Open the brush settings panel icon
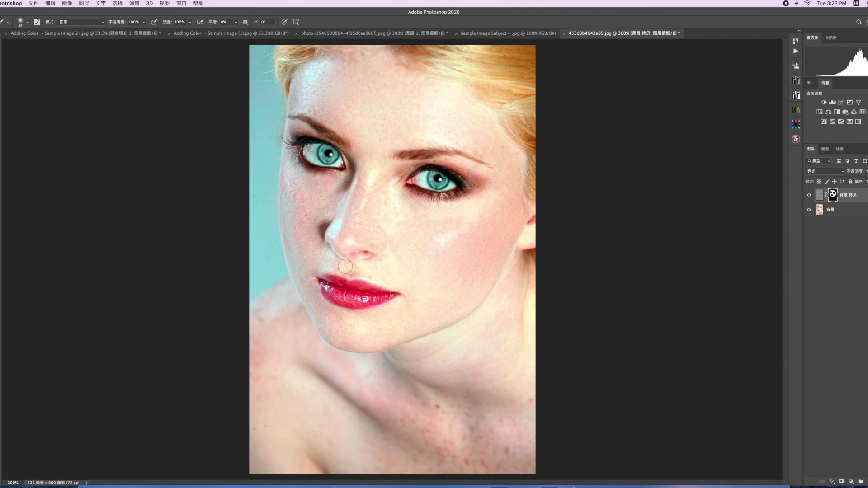The width and height of the screenshot is (868, 488). tap(37, 22)
